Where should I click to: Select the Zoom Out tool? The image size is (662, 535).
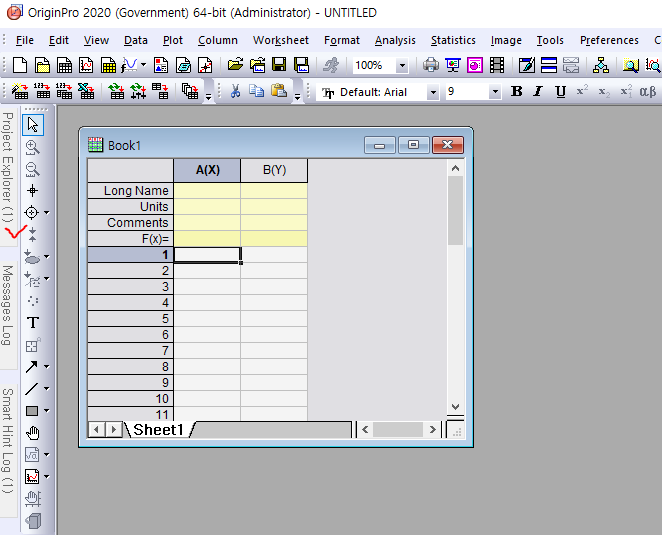(x=33, y=169)
